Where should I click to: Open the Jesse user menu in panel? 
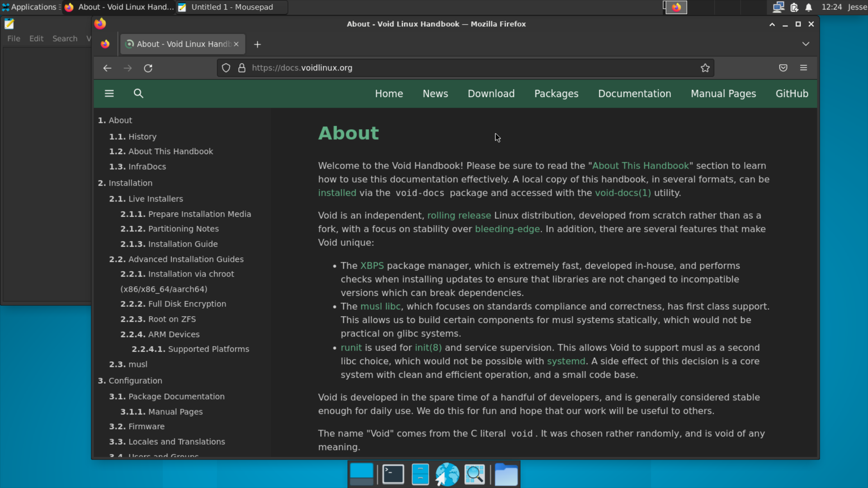[x=857, y=7]
